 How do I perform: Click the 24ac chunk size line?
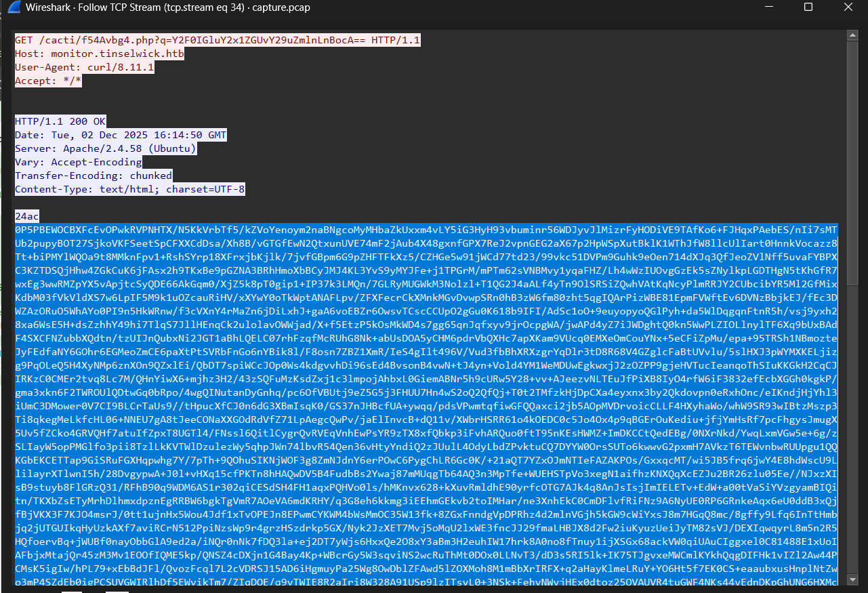coord(27,216)
